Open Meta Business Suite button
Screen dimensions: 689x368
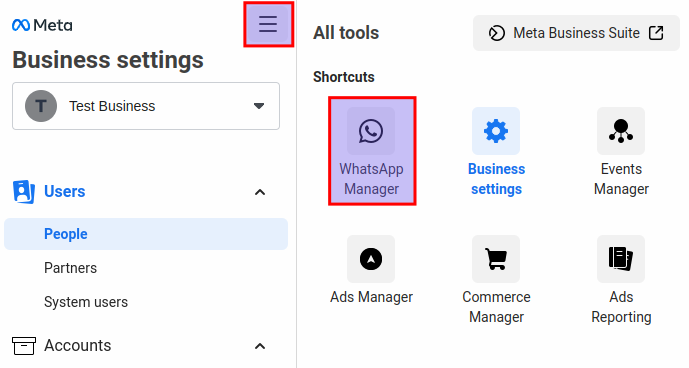tap(576, 33)
